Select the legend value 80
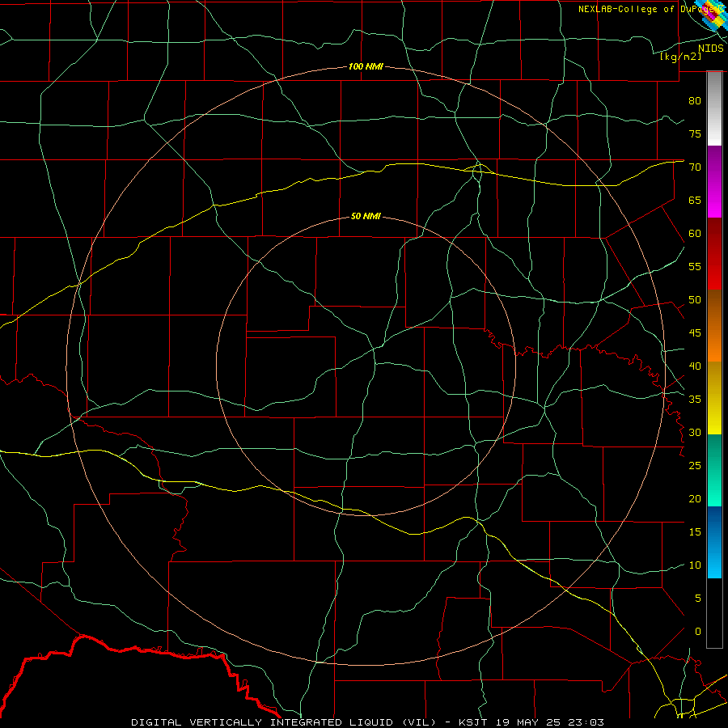The image size is (728, 728). 695,101
